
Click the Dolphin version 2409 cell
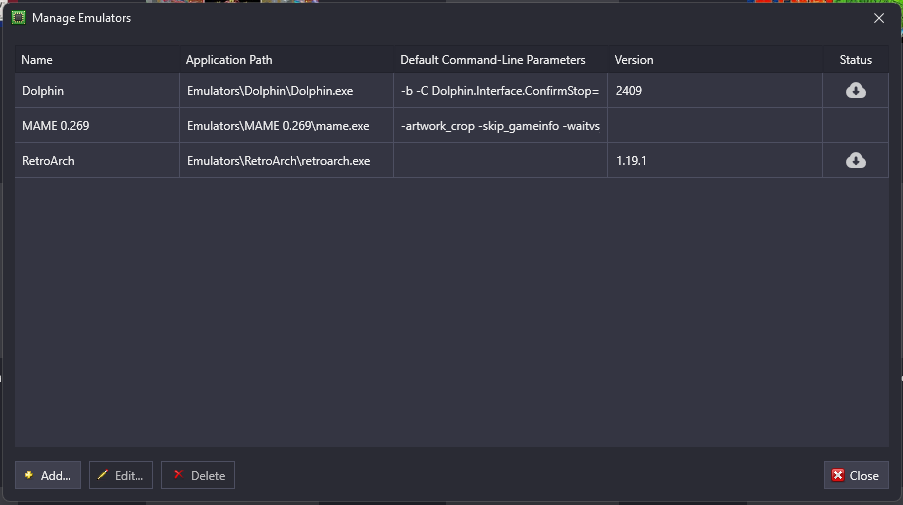[715, 90]
